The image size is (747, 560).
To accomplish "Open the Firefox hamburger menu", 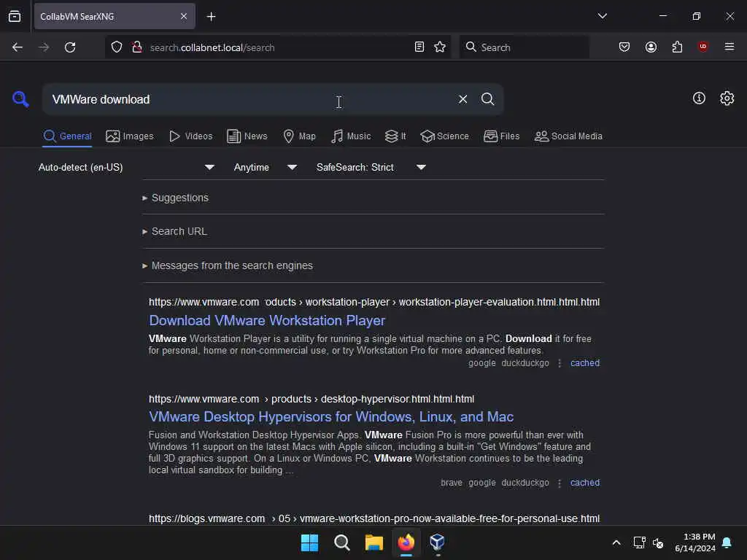I will [x=729, y=47].
